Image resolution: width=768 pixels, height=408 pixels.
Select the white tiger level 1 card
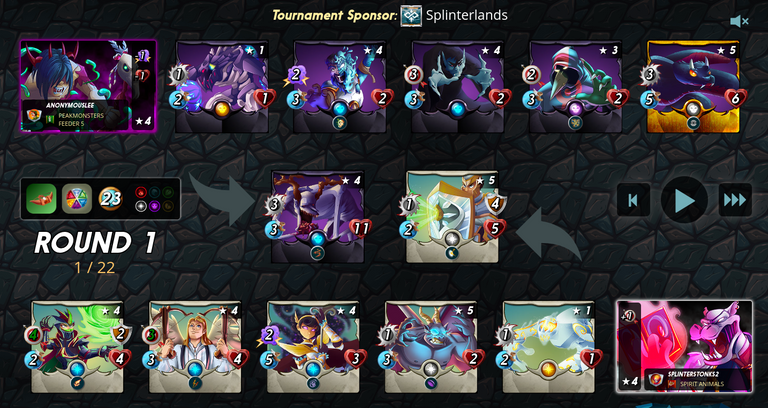pos(549,347)
